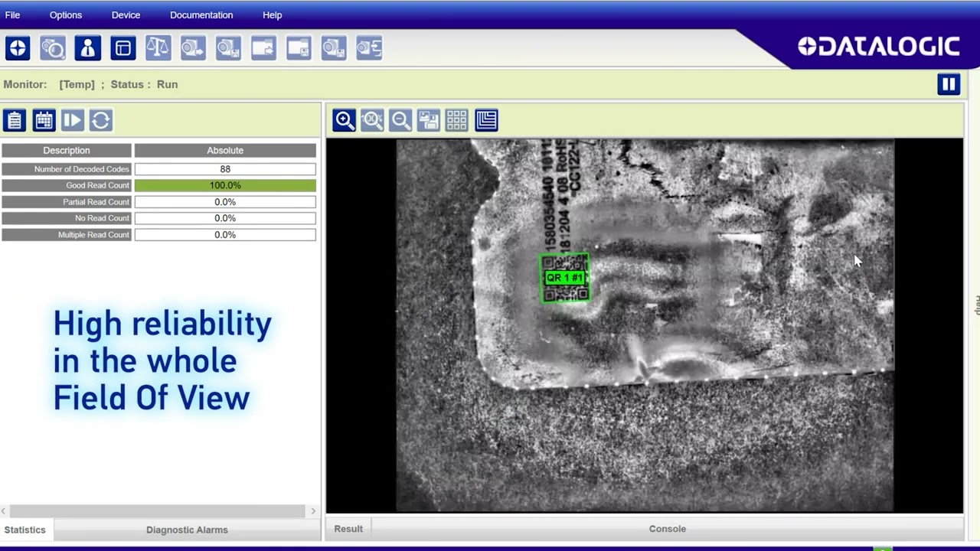The width and height of the screenshot is (980, 551).
Task: Fit image with zoom 100% icon
Action: 373,120
